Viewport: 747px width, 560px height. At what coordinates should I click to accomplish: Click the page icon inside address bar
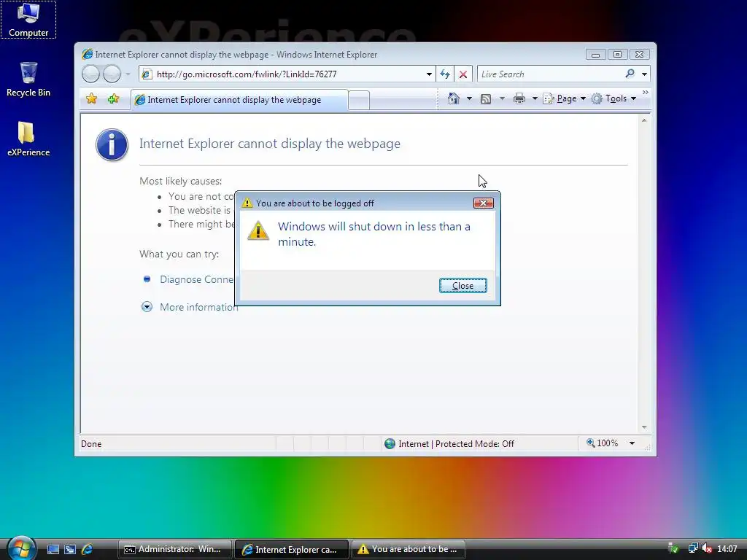pos(147,74)
